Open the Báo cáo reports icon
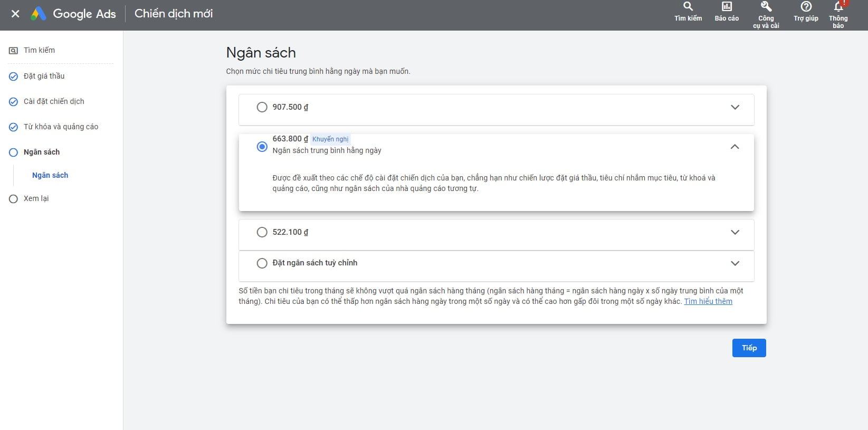 coord(727,6)
